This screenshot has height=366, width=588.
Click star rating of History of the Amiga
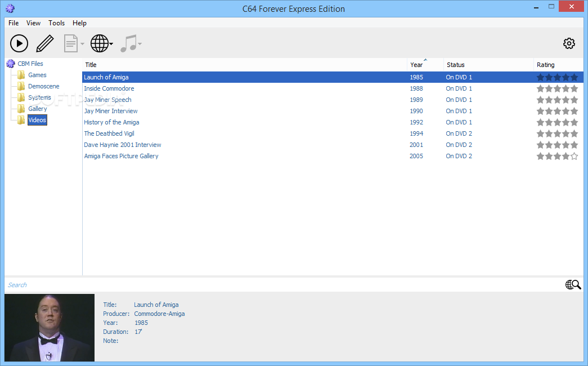click(x=557, y=122)
